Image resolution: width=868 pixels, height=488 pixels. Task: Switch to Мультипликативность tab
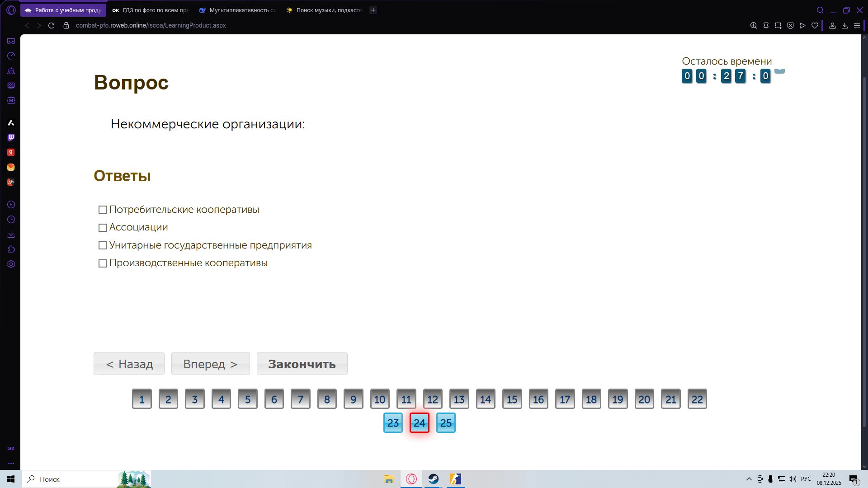237,10
